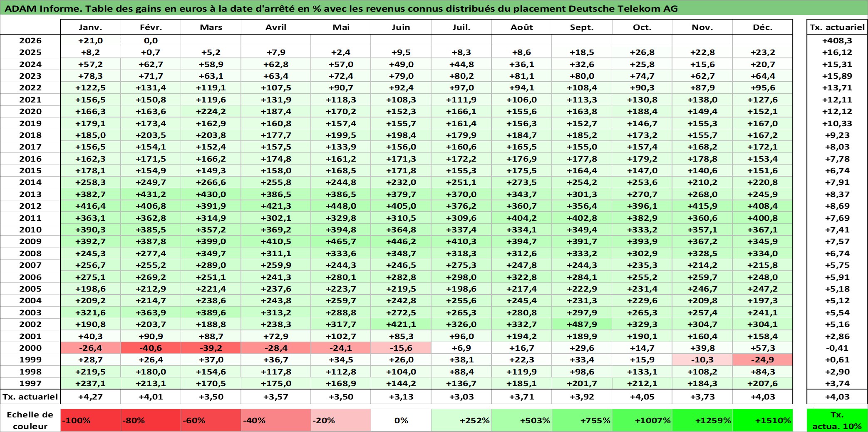Select the 0,0 cell for February 2026
This screenshot has height=432, width=868.
(151, 40)
